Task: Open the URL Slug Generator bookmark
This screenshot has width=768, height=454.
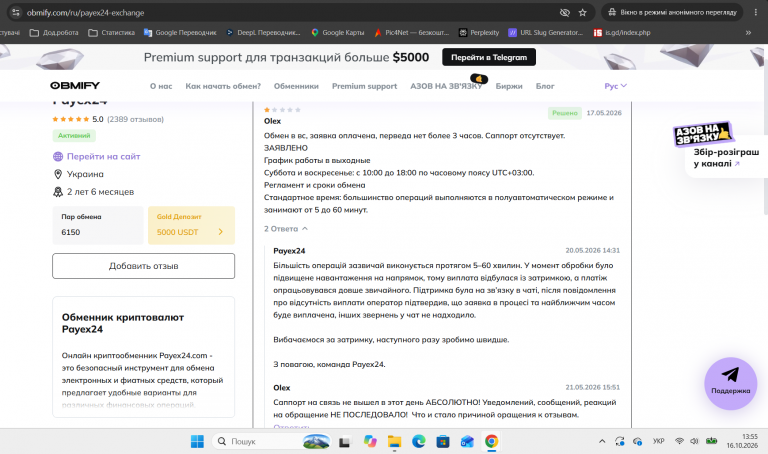Action: point(546,33)
